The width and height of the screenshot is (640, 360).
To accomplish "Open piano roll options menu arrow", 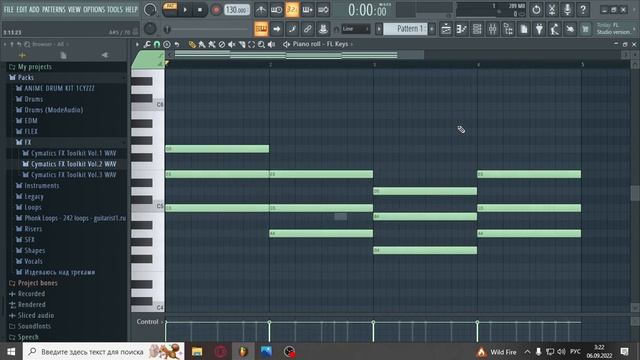I will tap(137, 44).
